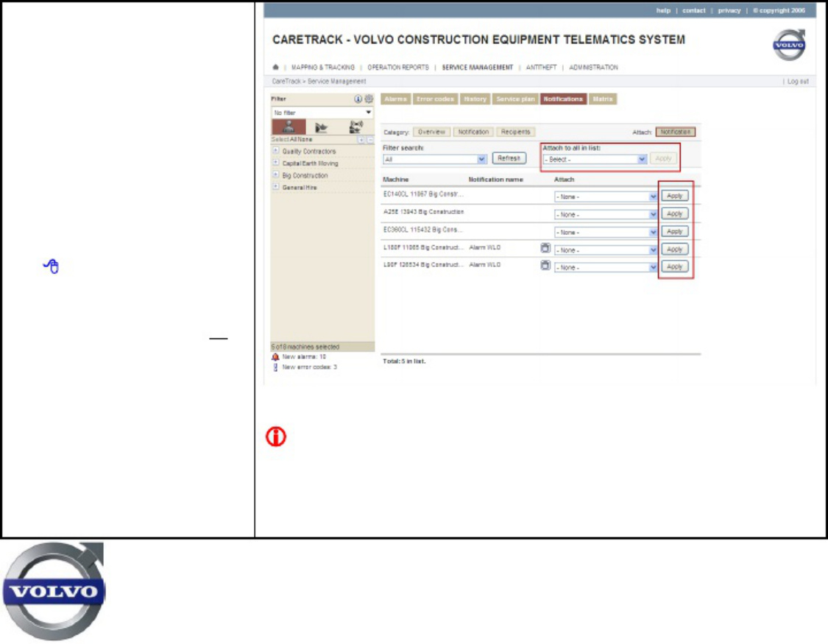Click None link in filter panel
Screen dimensions: 828x644
coord(305,140)
